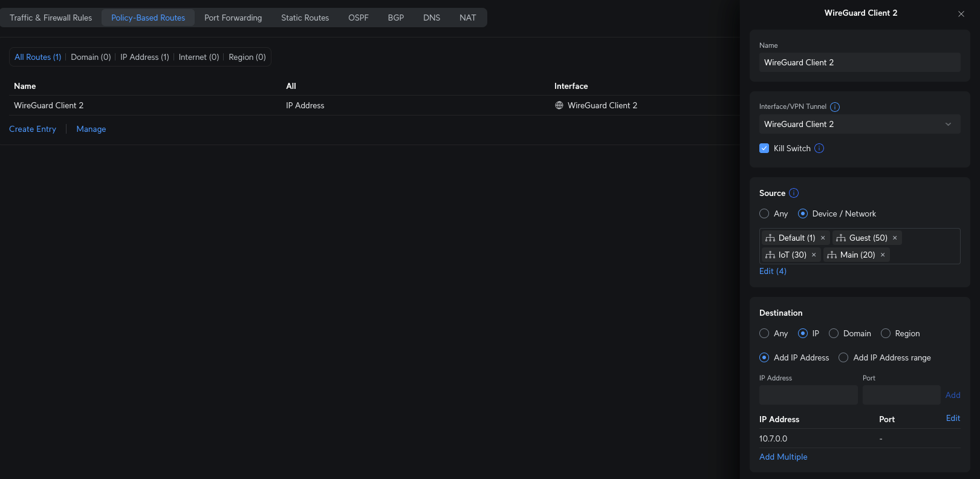This screenshot has height=479, width=980.
Task: Filter routes by IP Address (1)
Action: pos(144,57)
